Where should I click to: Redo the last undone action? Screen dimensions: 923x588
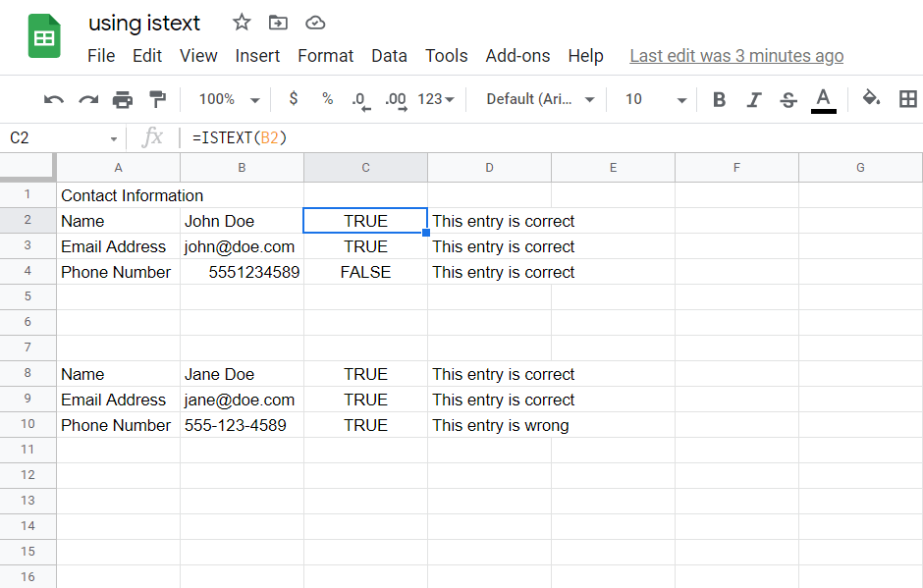pyautogui.click(x=88, y=99)
